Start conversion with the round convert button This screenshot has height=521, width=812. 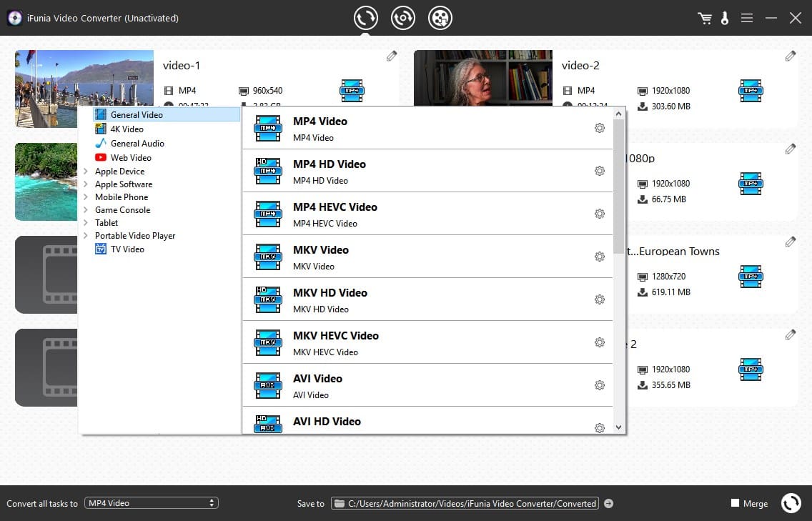tap(791, 503)
